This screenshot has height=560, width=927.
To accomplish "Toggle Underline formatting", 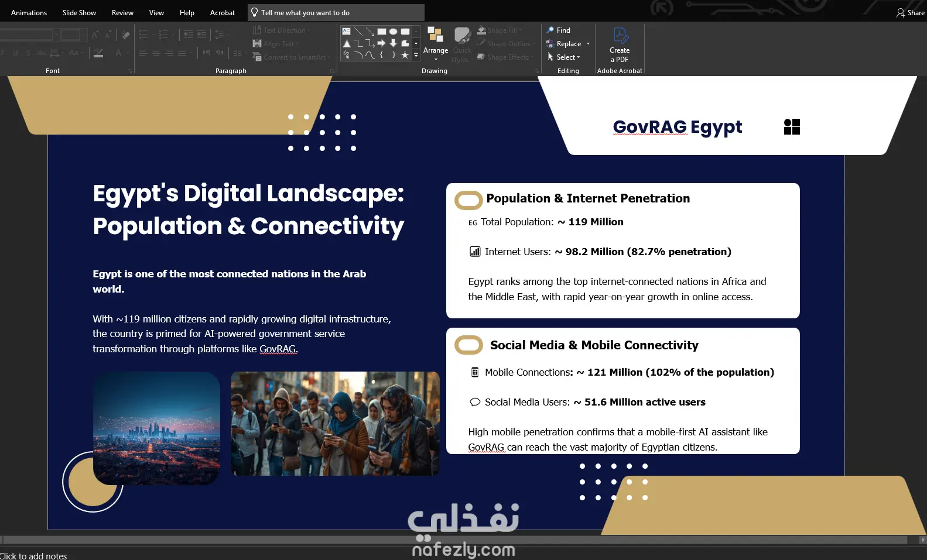I will pyautogui.click(x=15, y=53).
